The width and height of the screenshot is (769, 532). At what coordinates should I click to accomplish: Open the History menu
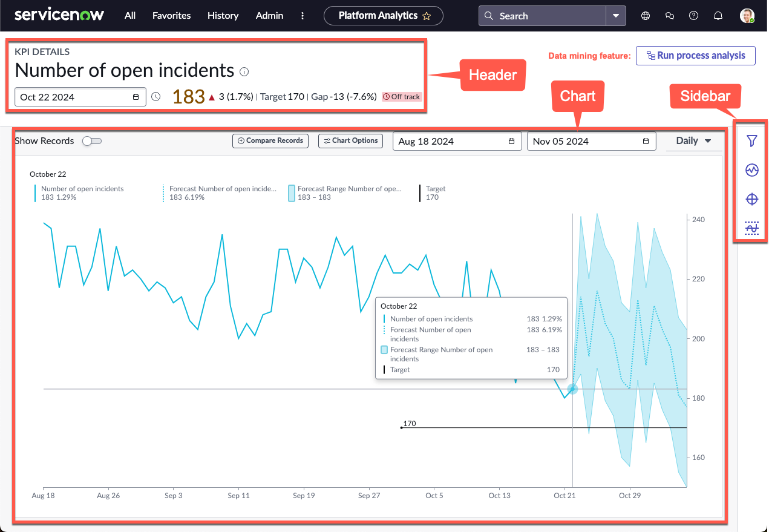pyautogui.click(x=223, y=16)
